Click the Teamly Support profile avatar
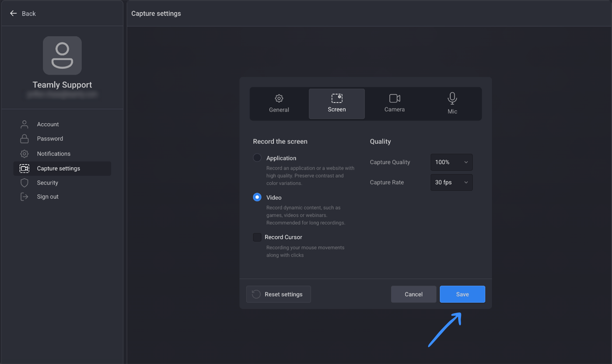This screenshot has width=612, height=364. tap(62, 56)
